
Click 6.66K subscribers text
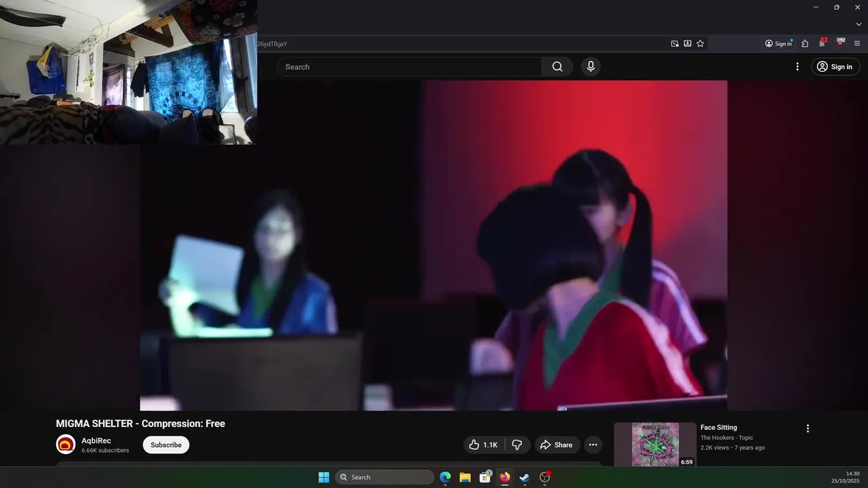click(x=105, y=450)
